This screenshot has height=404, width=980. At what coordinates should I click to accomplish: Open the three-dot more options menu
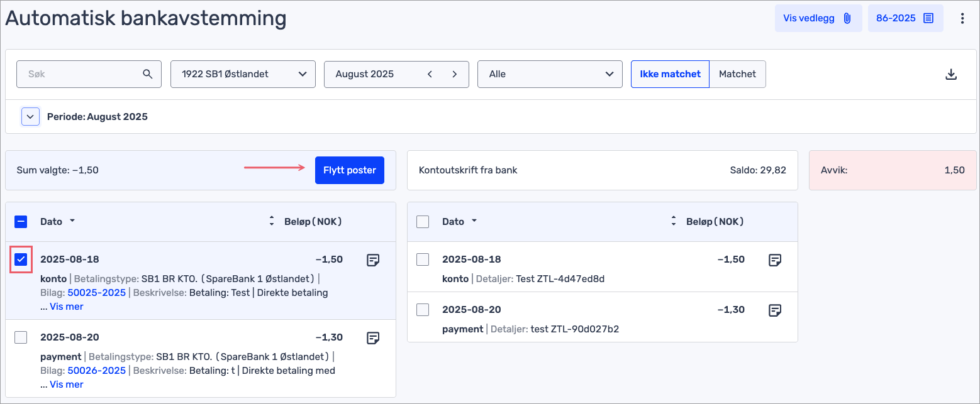[962, 18]
